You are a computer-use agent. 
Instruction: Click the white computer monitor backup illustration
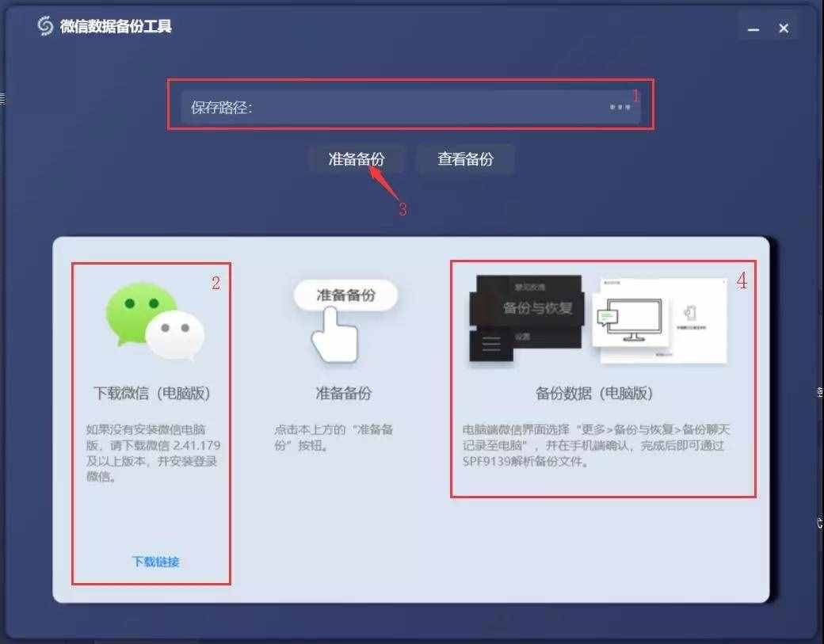tap(659, 321)
